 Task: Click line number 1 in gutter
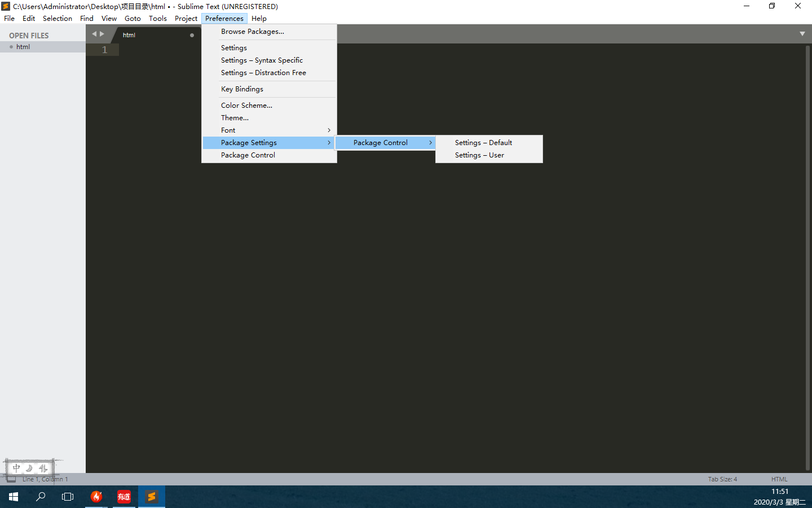(x=104, y=50)
